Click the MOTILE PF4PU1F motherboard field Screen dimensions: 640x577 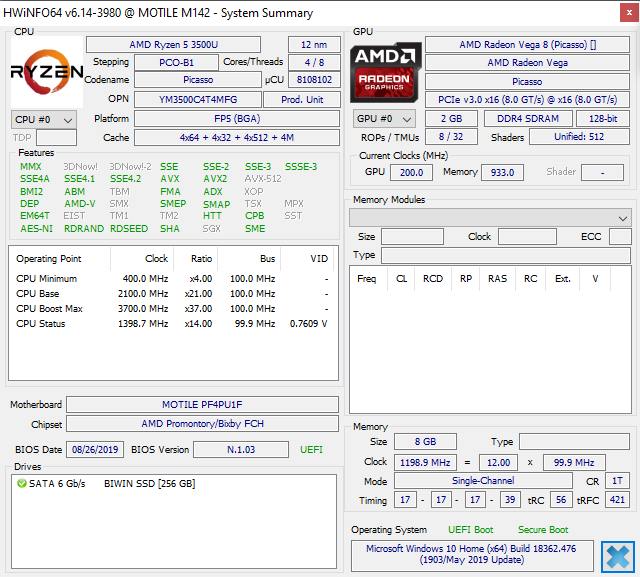[202, 404]
